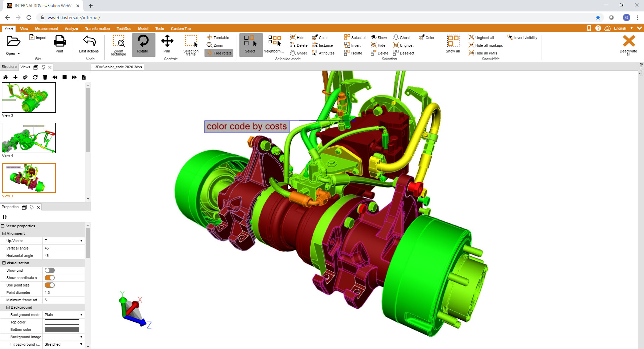Collapse Background section

click(8, 307)
